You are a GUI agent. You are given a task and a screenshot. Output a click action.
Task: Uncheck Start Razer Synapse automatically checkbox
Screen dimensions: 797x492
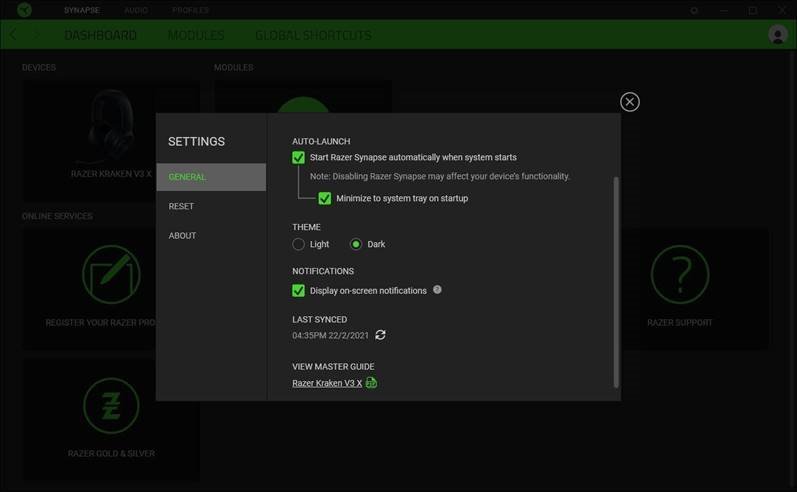(298, 158)
